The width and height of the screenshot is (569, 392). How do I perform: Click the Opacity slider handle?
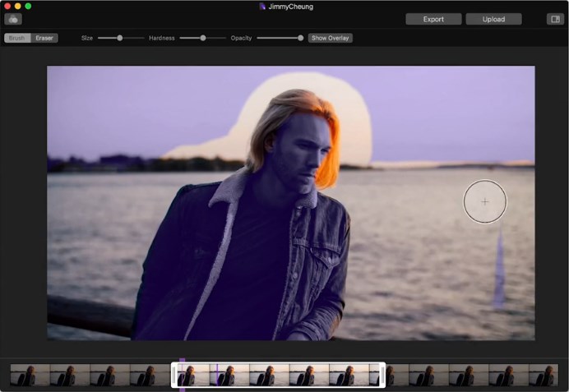[300, 38]
